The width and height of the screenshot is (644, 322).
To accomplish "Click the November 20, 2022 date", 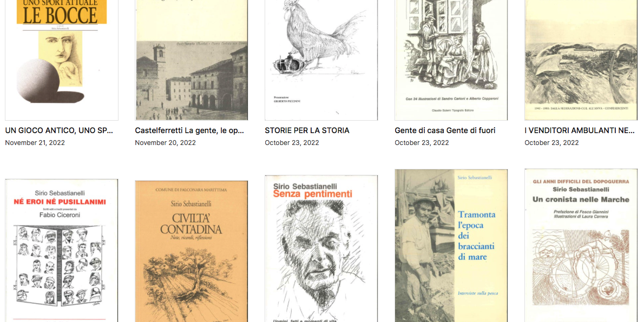I will click(x=165, y=143).
